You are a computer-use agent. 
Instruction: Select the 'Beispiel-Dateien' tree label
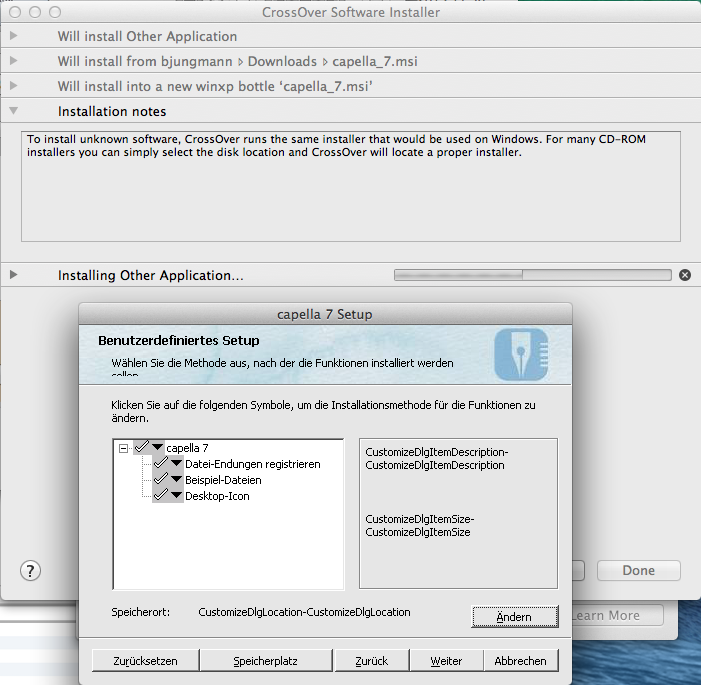223,480
